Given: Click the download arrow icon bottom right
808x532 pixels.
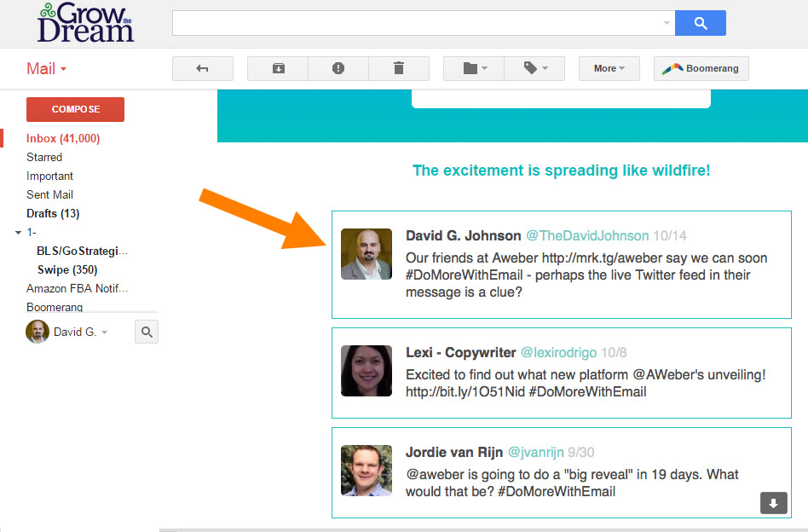Looking at the screenshot, I should [773, 503].
